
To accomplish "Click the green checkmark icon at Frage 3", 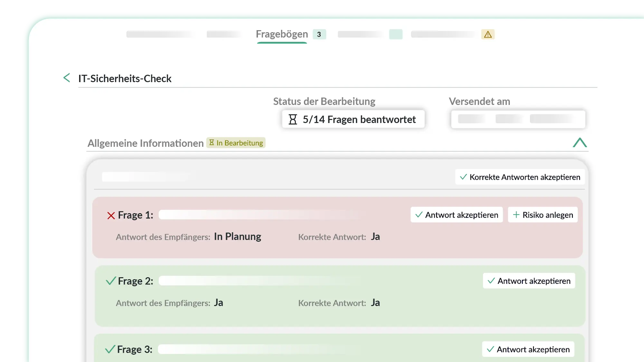I will 110,349.
